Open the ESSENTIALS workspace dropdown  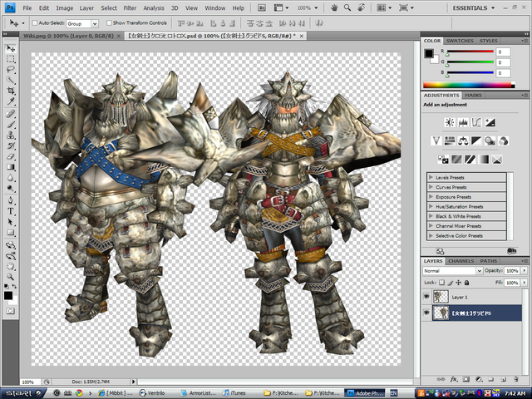[473, 7]
